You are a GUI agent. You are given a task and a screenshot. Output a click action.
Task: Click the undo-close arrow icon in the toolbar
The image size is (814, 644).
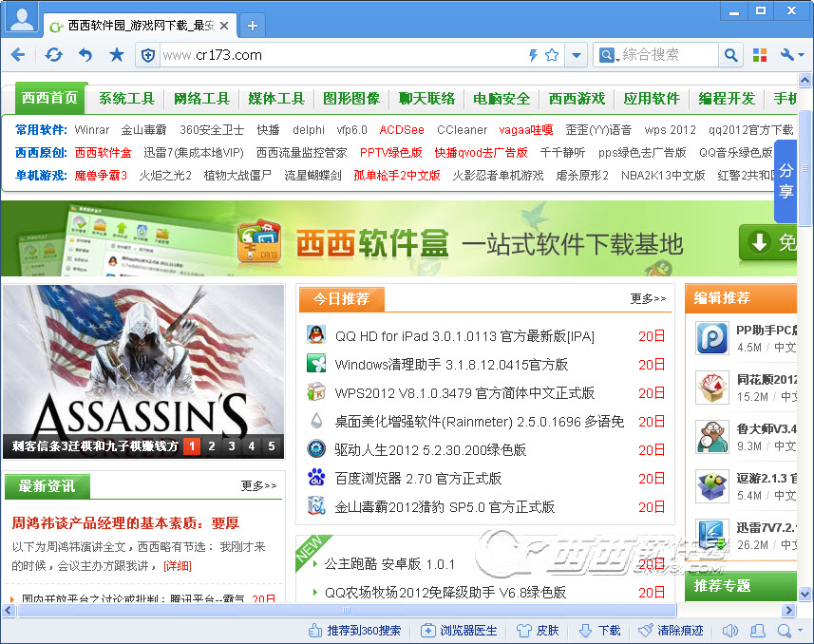[85, 54]
